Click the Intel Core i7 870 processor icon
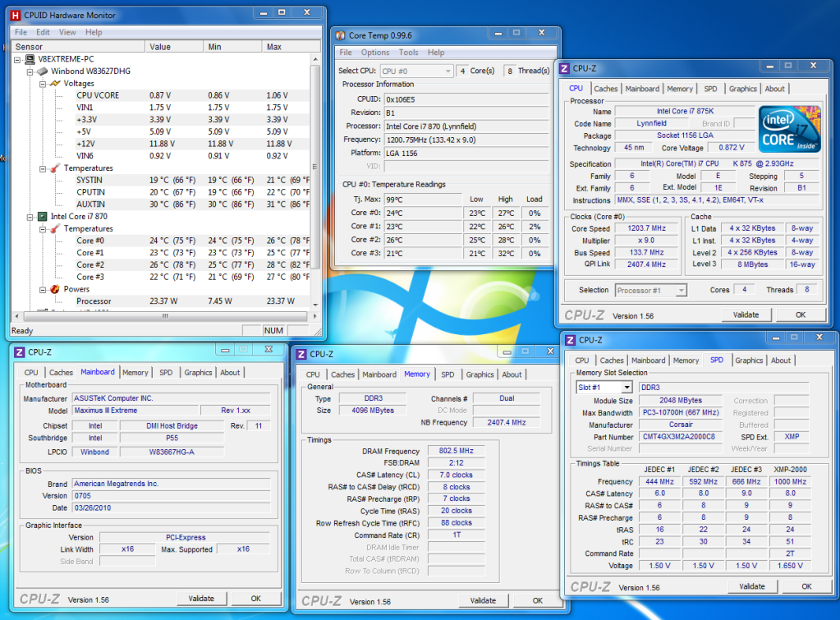Viewport: 840px width, 620px height. tap(43, 217)
